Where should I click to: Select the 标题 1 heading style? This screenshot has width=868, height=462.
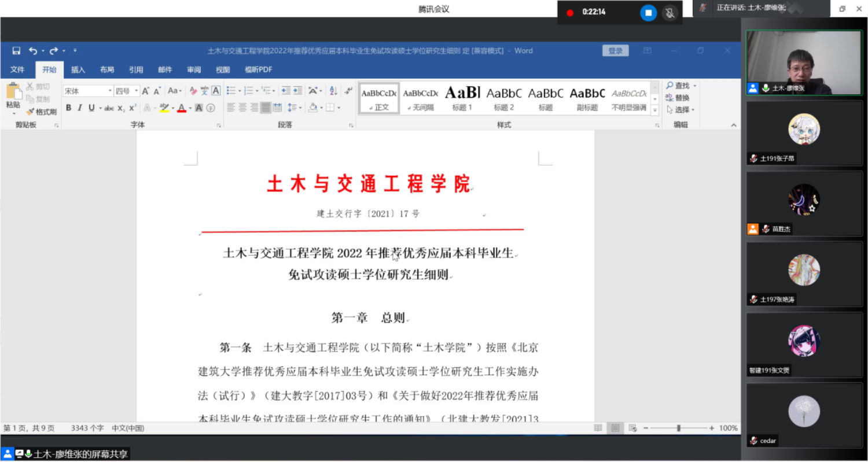click(x=462, y=98)
